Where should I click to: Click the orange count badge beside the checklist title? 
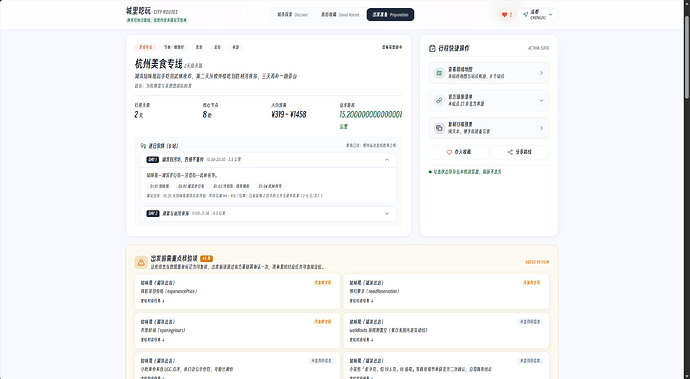tap(206, 258)
